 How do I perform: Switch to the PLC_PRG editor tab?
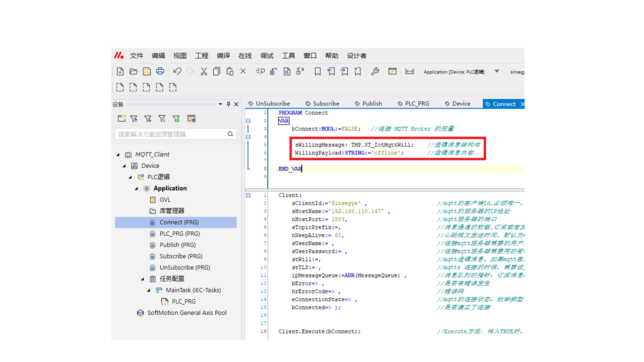pos(414,104)
